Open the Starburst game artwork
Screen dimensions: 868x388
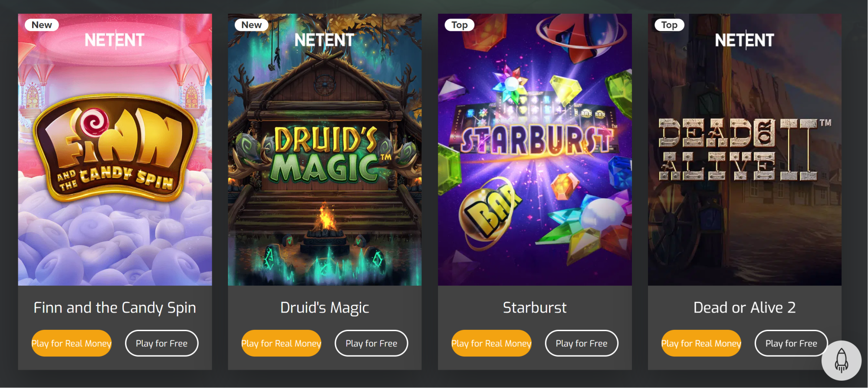[535, 150]
